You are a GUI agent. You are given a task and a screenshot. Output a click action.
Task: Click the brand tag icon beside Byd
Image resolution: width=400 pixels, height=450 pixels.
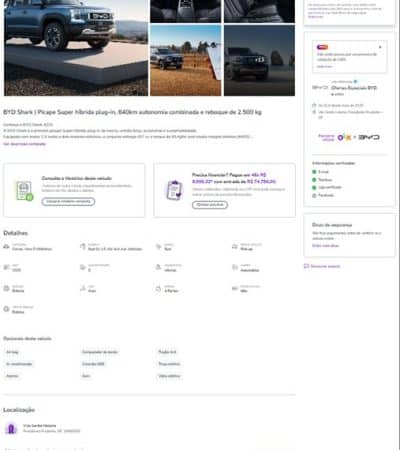[x=159, y=247]
